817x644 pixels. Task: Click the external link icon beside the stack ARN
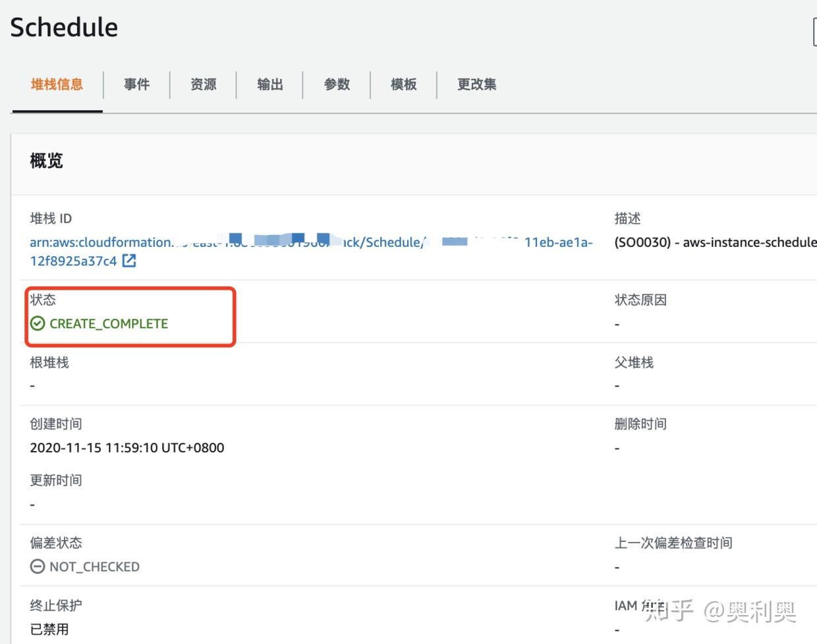[x=130, y=261]
